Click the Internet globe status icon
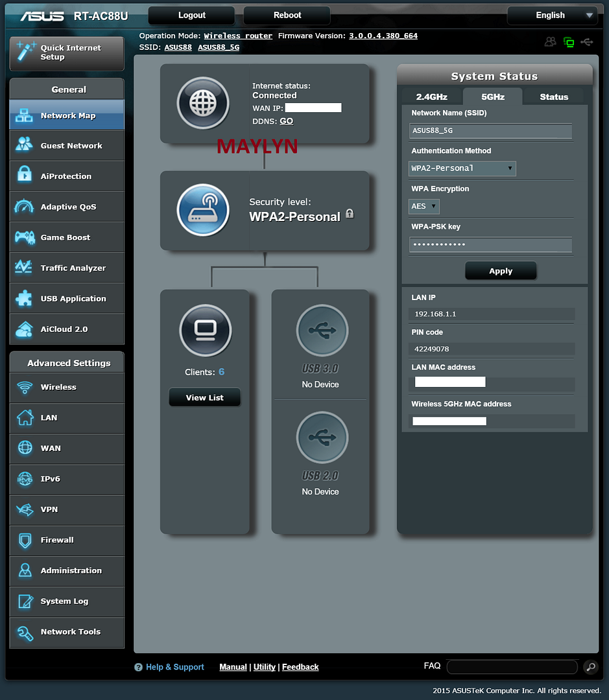The width and height of the screenshot is (609, 700). [203, 103]
